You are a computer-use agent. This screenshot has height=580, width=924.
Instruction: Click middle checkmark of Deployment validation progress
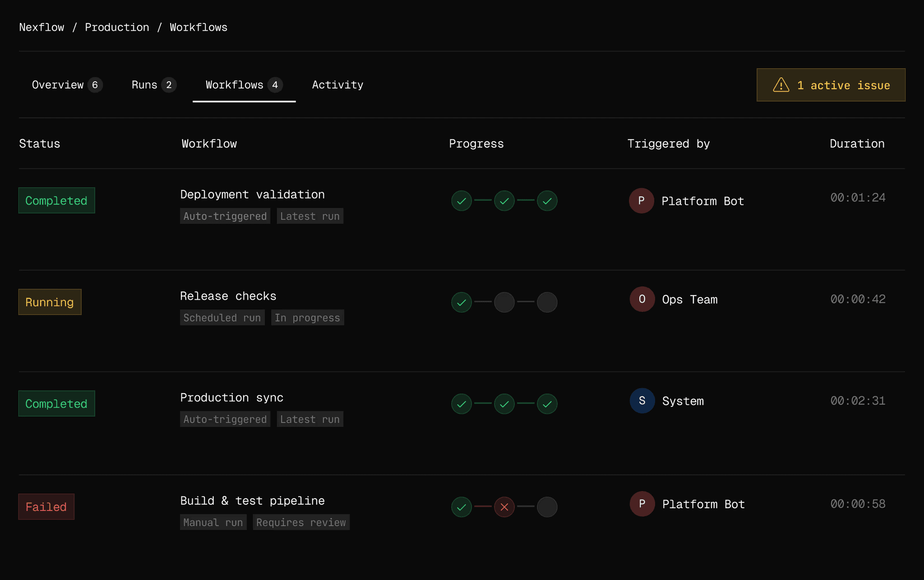point(504,201)
